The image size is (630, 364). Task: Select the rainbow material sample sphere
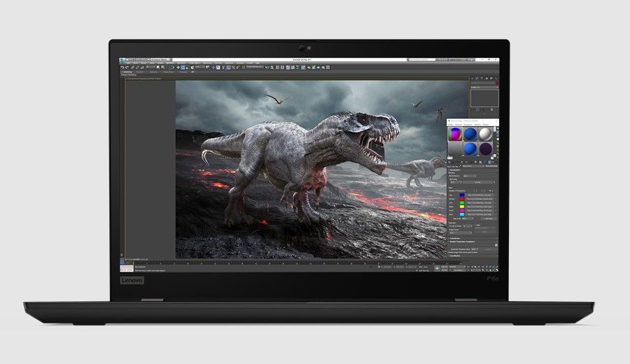tap(455, 134)
